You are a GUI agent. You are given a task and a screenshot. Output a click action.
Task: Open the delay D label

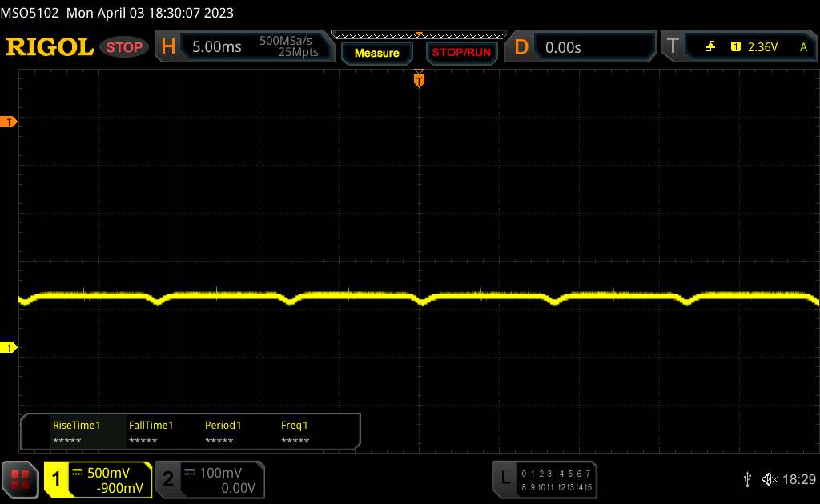click(521, 47)
